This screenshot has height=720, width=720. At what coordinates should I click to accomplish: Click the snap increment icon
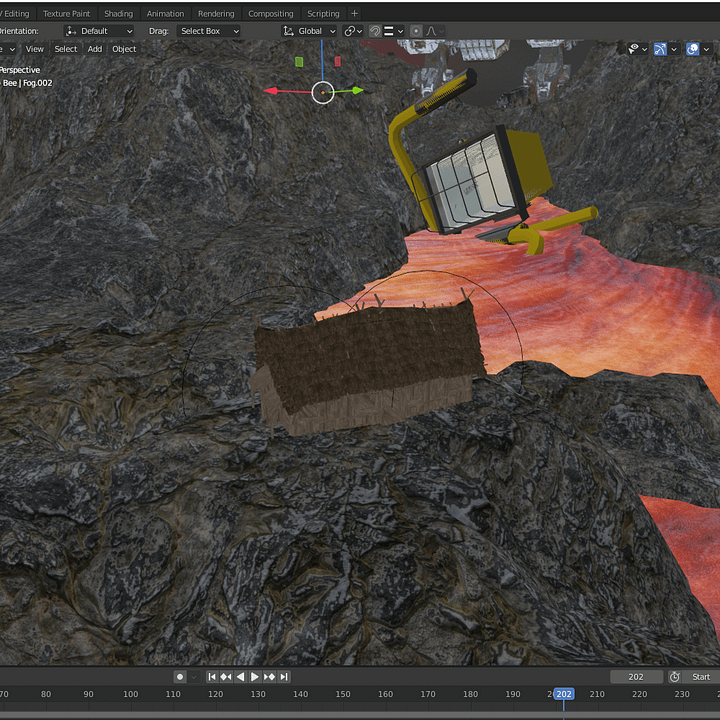(388, 31)
